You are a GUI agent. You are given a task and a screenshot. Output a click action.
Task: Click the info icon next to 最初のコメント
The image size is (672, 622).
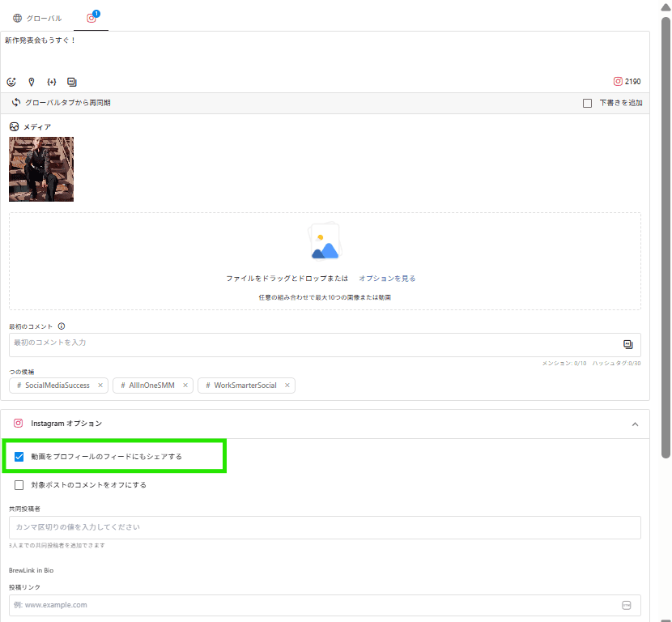[x=62, y=326]
